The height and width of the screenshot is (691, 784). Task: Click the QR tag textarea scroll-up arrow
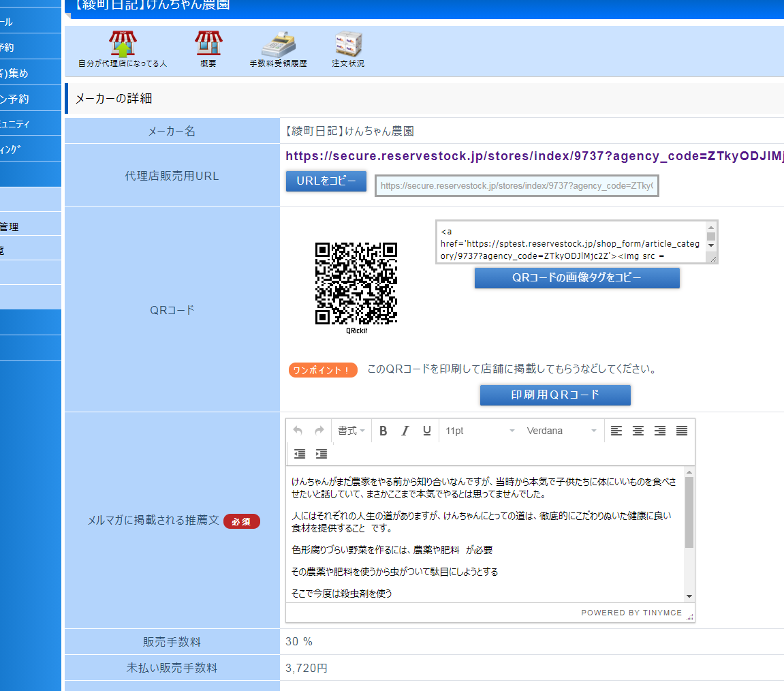(711, 227)
